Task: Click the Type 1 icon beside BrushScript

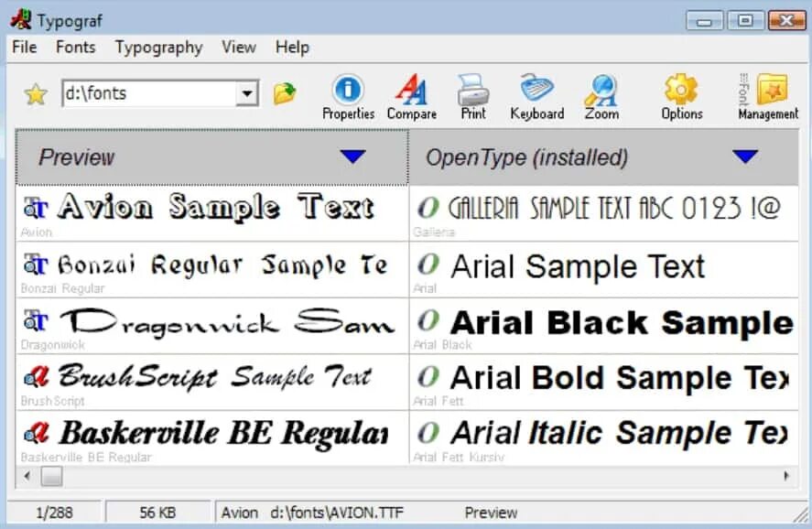Action: pos(36,377)
